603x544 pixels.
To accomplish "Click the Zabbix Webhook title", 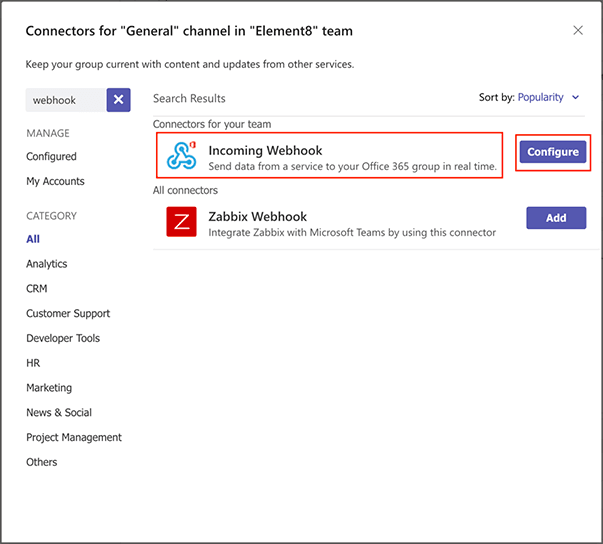I will [258, 216].
